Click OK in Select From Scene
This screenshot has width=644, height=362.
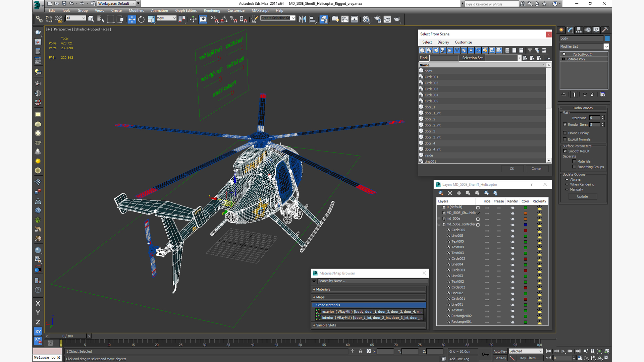coord(512,169)
